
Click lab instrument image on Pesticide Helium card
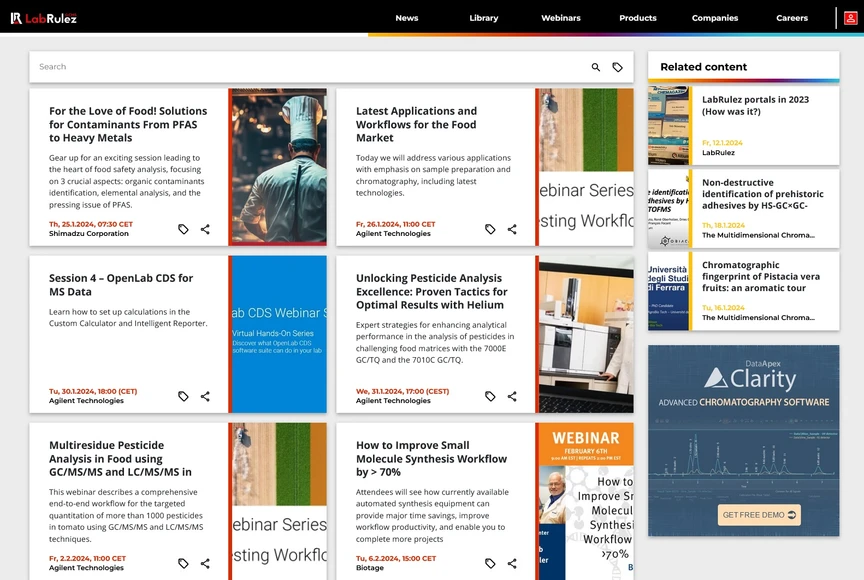[x=586, y=334]
